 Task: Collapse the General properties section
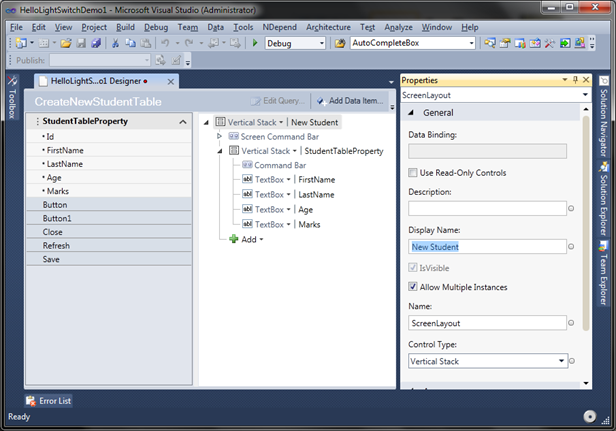(x=411, y=113)
